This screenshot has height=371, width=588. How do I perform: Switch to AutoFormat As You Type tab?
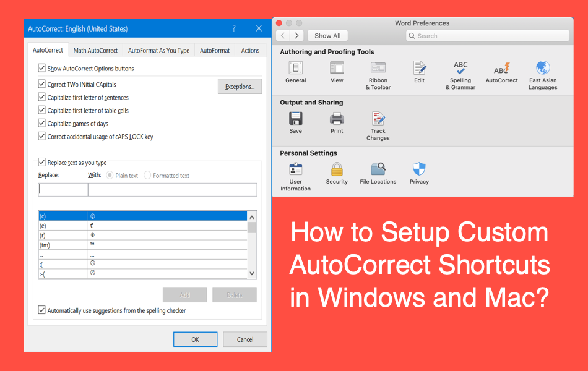[158, 50]
